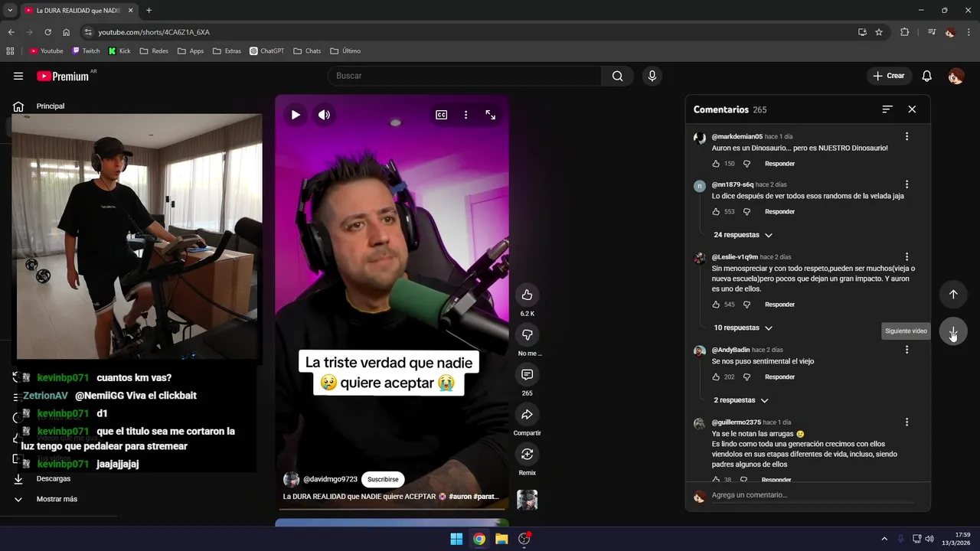Open the ChatGPT bookmark
Image resolution: width=980 pixels, height=551 pixels.
point(266,51)
